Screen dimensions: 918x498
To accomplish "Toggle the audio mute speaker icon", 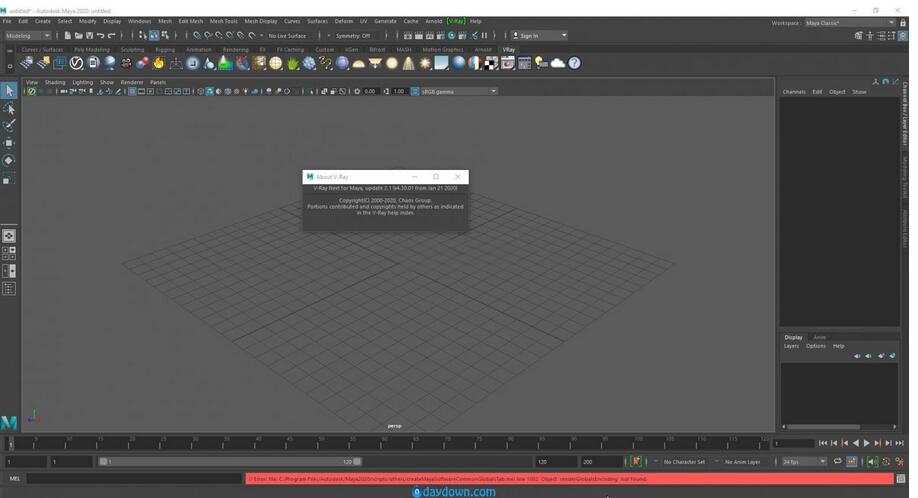I will pyautogui.click(x=872, y=462).
